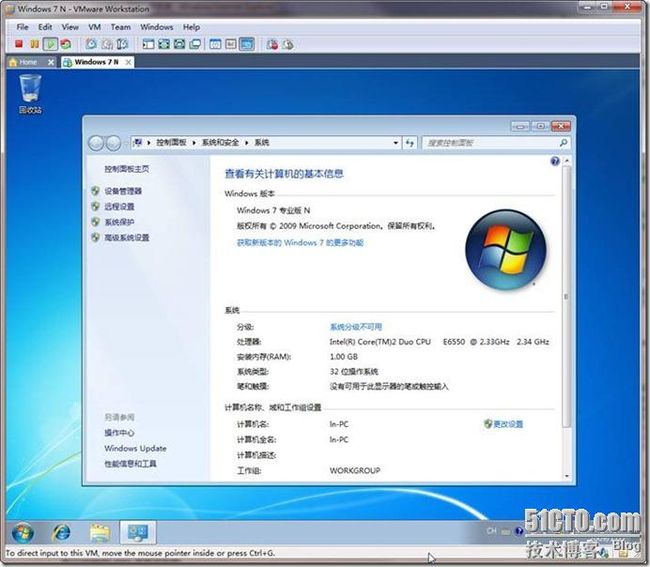650x567 pixels.
Task: Click the WORKGROUP value text
Action: 355,470
